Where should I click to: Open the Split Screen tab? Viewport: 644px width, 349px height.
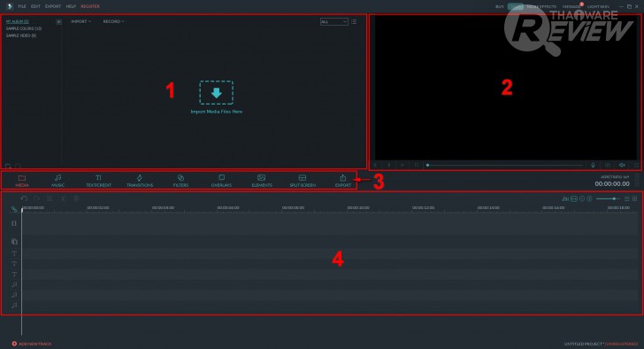[x=303, y=181]
